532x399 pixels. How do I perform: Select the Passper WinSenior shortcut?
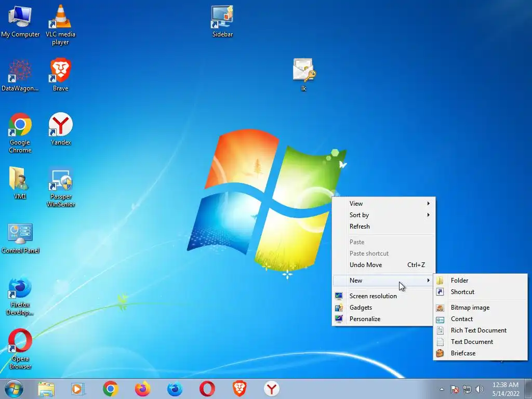coord(60,187)
